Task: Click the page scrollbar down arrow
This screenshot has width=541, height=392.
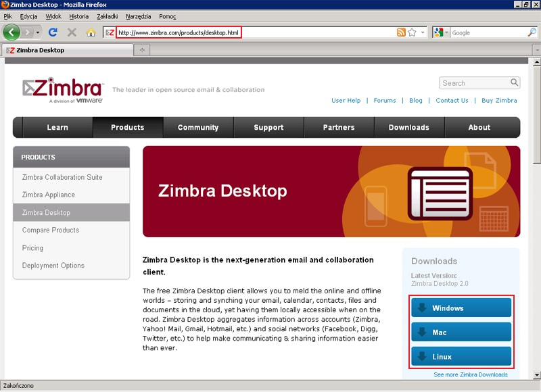Action: 537,374
